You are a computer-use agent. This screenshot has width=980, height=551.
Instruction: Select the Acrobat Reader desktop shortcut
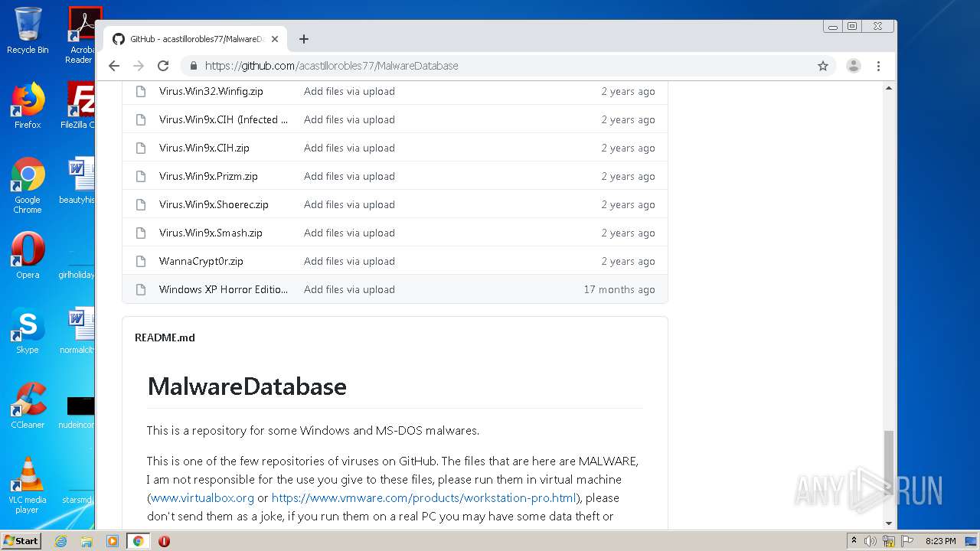click(81, 35)
